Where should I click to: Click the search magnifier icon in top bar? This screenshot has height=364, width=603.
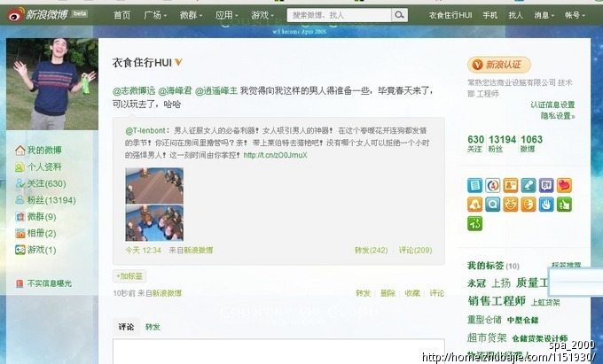[x=400, y=15]
